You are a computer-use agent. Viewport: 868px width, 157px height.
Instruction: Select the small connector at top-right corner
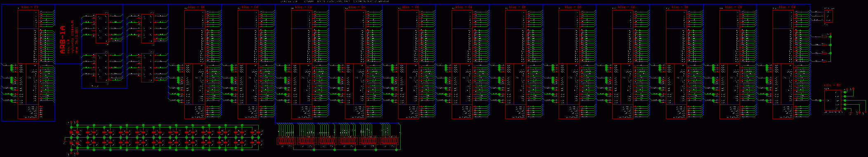[x=828, y=16]
